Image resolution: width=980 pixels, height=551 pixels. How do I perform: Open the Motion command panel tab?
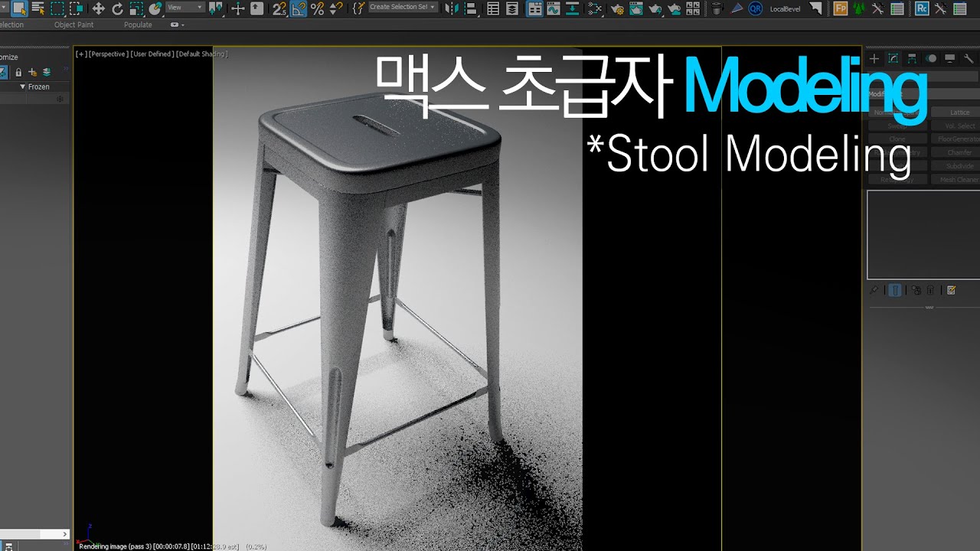point(931,58)
